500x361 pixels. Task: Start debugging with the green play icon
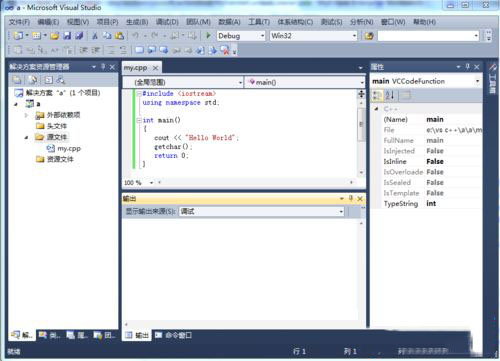coord(208,35)
